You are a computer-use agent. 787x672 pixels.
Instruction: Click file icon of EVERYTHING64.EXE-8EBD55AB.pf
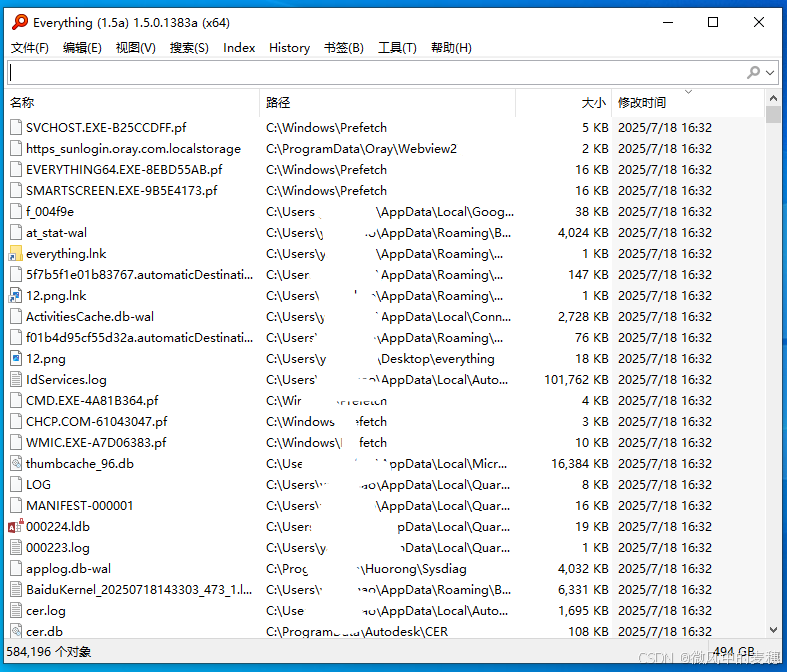point(16,170)
